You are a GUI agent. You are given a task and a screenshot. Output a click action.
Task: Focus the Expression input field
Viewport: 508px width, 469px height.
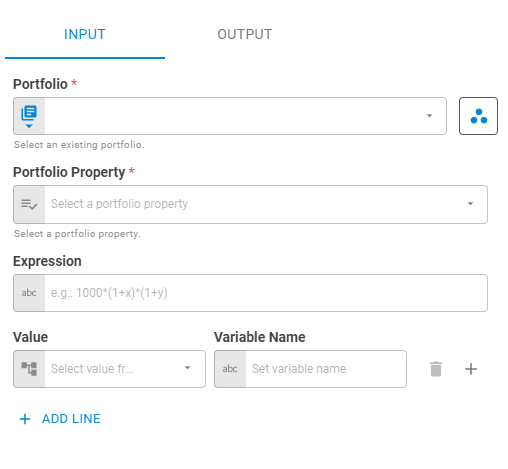(250, 293)
